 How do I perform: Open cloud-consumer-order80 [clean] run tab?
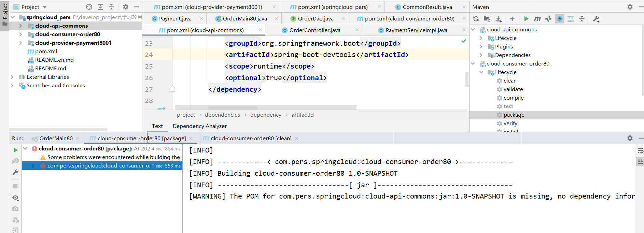(x=251, y=138)
